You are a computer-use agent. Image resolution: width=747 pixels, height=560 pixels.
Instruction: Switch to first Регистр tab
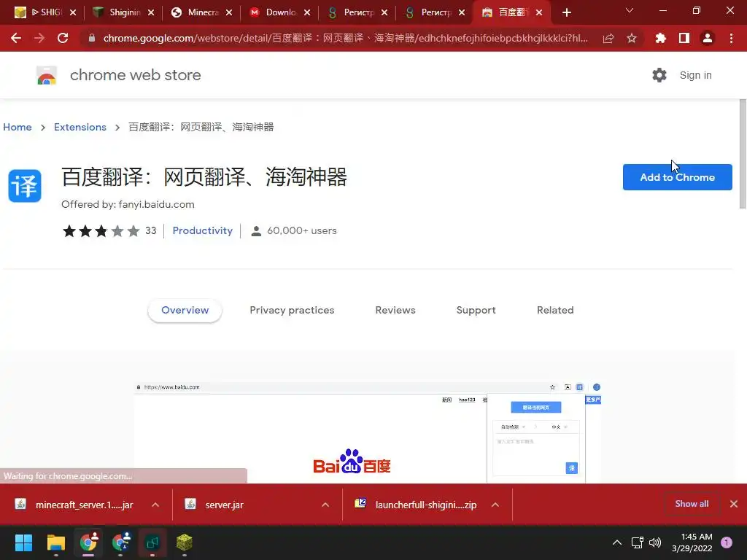[x=357, y=12]
